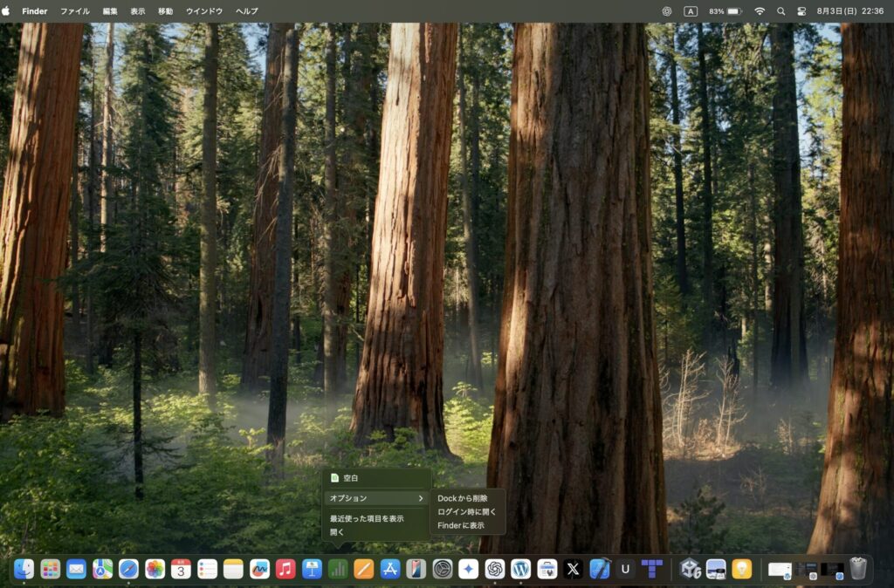The image size is (894, 588).
Task: Launch the yellow lightbulb Tips app
Action: point(742,569)
